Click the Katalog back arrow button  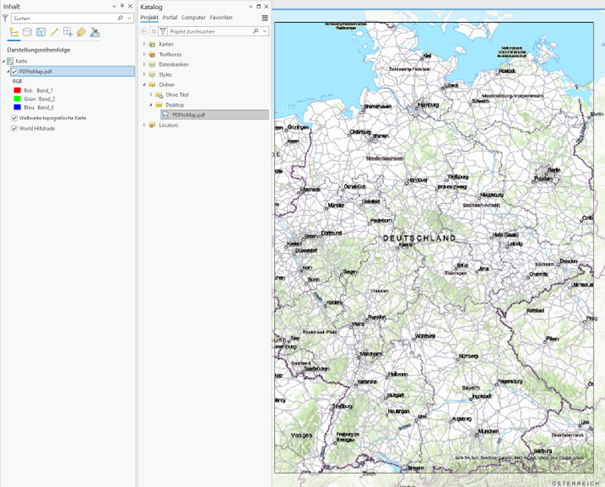tap(144, 31)
